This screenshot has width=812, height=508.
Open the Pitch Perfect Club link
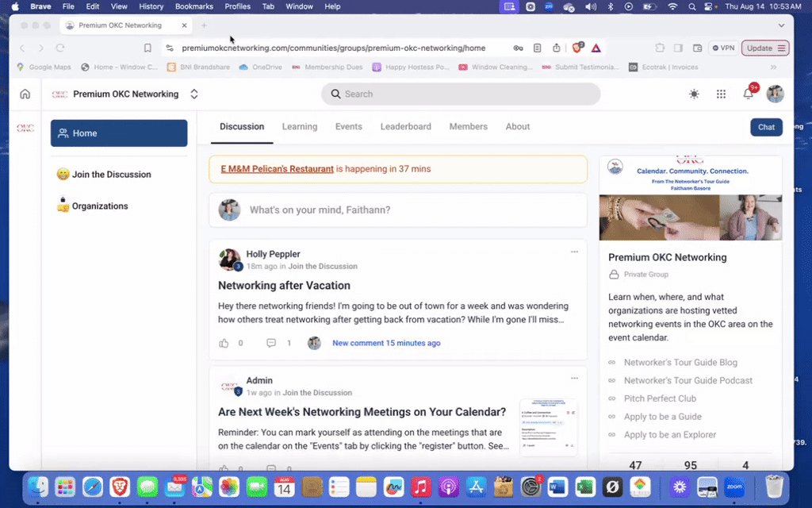pos(660,398)
